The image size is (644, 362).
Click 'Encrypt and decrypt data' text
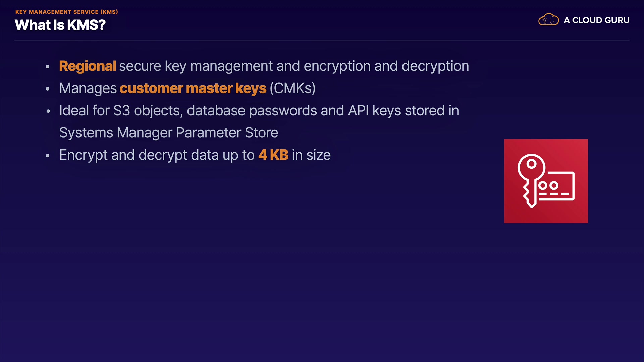tap(139, 155)
